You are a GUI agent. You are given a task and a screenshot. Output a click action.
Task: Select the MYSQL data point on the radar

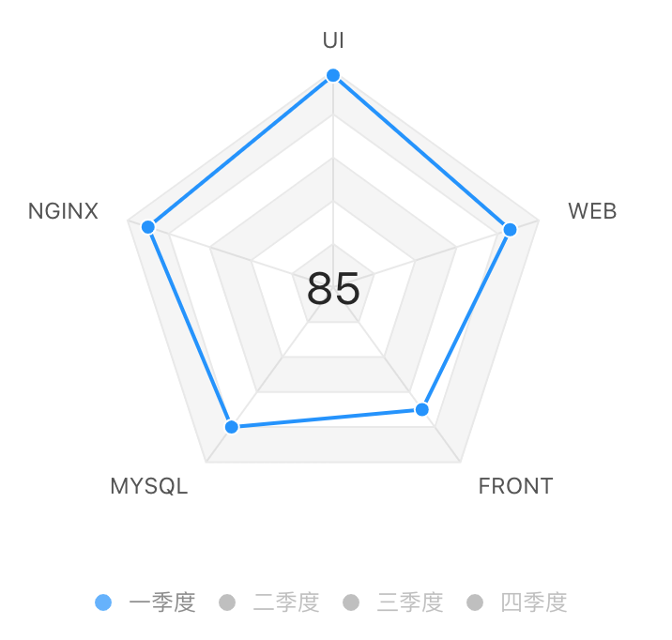pyautogui.click(x=232, y=427)
